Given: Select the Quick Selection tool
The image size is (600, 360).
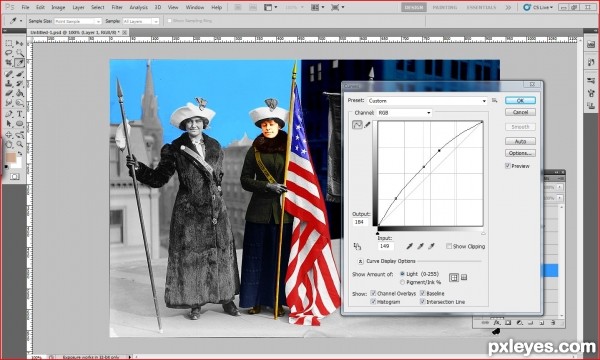Looking at the screenshot, I should tap(20, 53).
